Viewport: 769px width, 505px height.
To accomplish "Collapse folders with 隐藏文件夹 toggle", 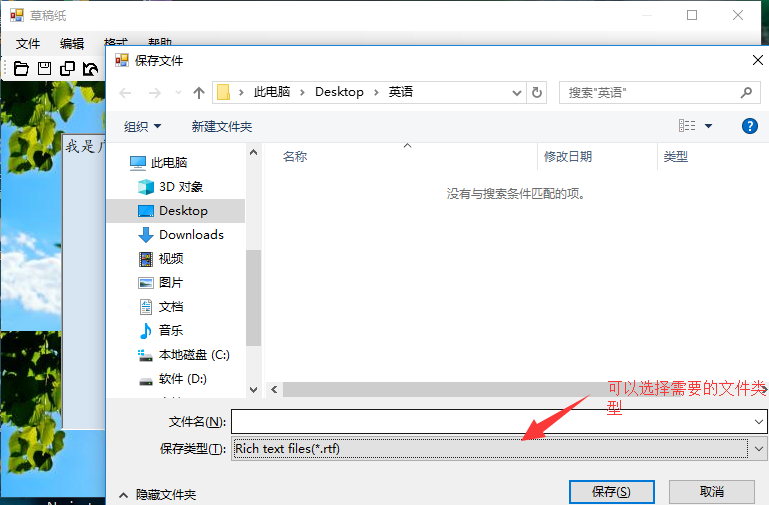I will pyautogui.click(x=157, y=495).
